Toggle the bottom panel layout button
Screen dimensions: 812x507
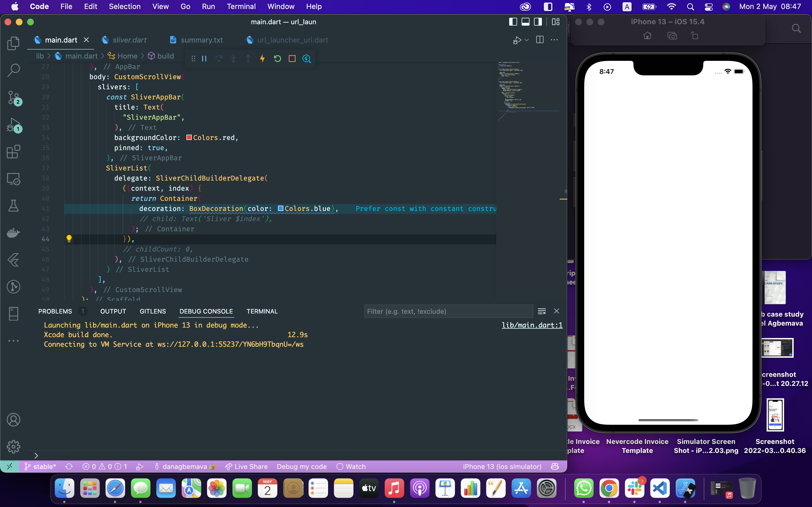[526, 22]
